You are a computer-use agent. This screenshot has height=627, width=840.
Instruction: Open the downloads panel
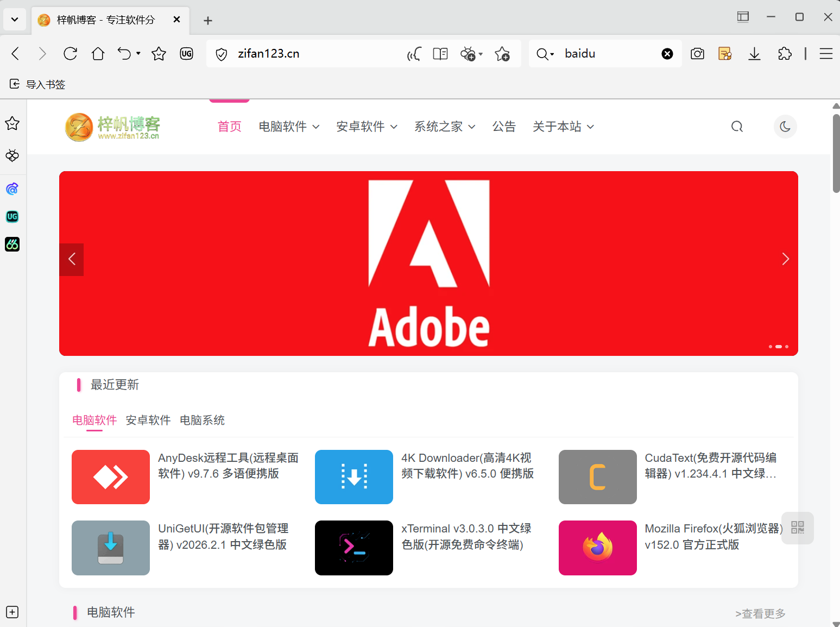754,54
